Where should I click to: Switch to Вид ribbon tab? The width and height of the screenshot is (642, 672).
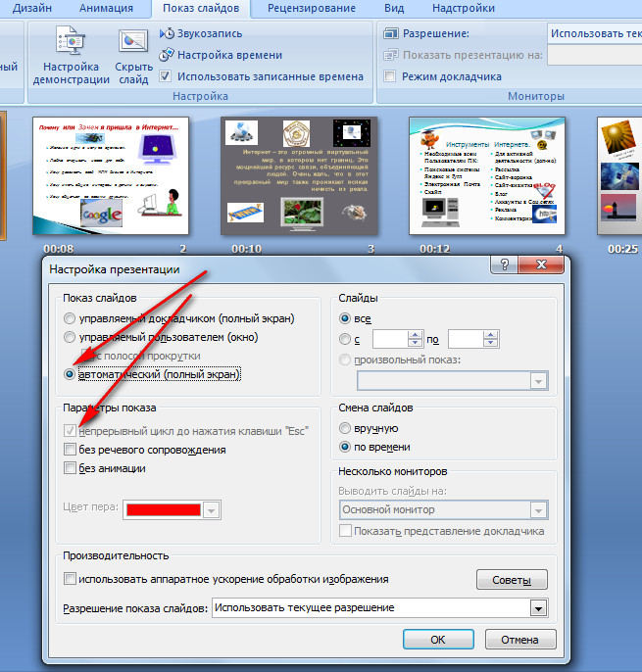pos(394,8)
